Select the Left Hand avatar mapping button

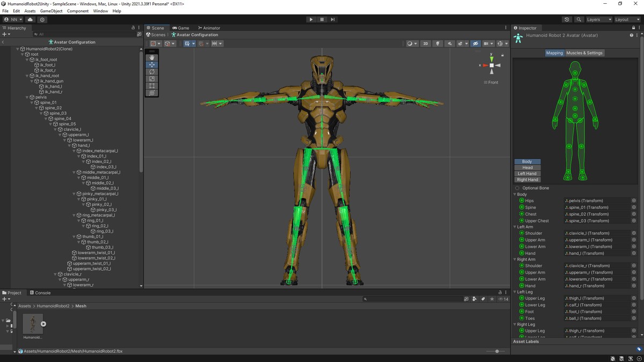tap(527, 173)
